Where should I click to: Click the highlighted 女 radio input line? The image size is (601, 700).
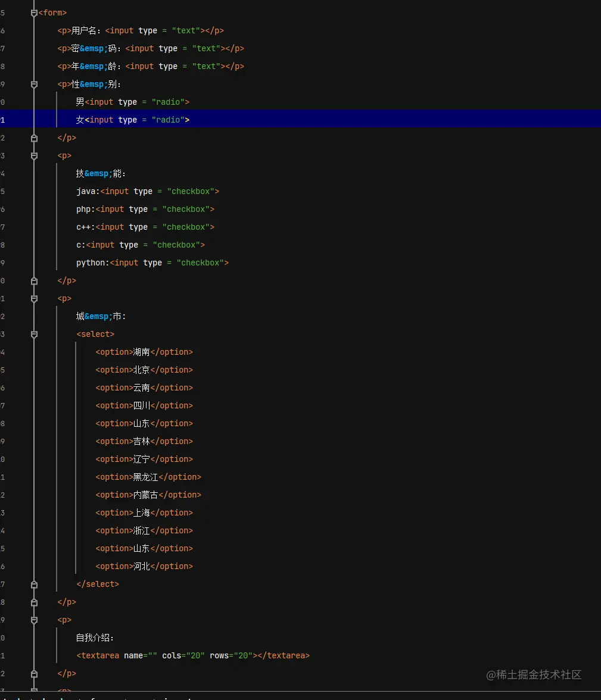(x=133, y=120)
